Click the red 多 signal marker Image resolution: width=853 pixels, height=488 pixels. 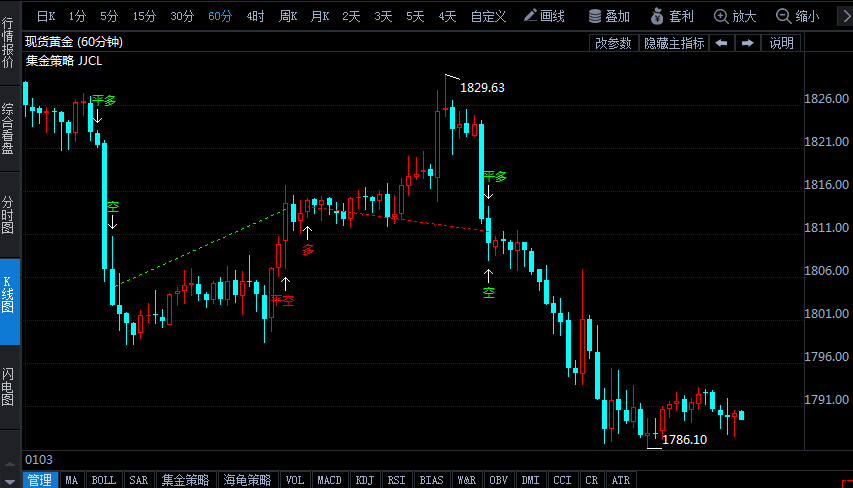308,250
